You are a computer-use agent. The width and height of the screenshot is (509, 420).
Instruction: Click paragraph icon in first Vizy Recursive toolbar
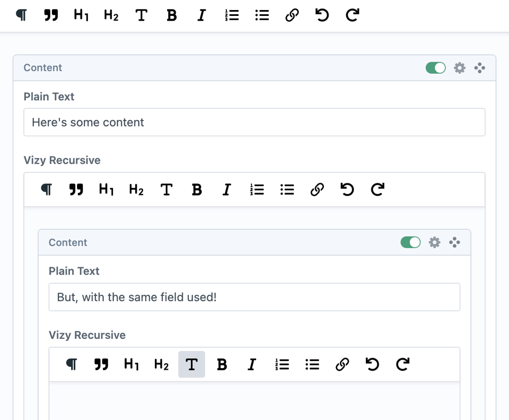click(47, 189)
